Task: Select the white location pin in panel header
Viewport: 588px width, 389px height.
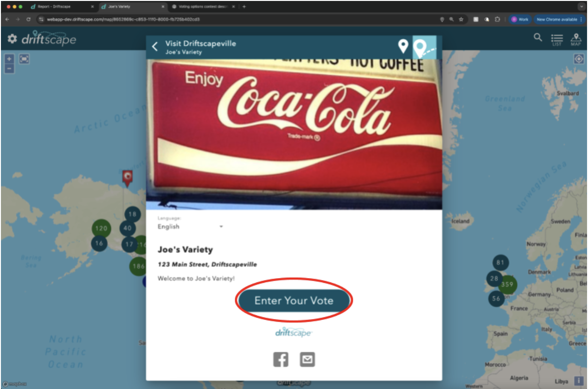Action: 403,46
